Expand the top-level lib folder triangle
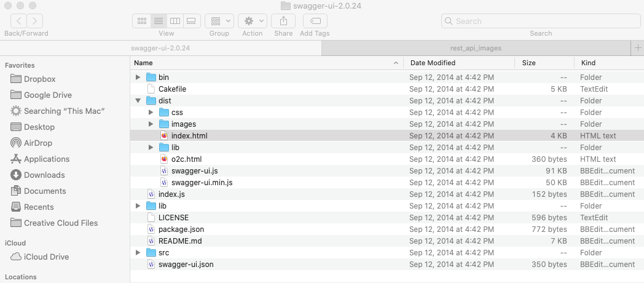644x283 pixels. tap(138, 206)
